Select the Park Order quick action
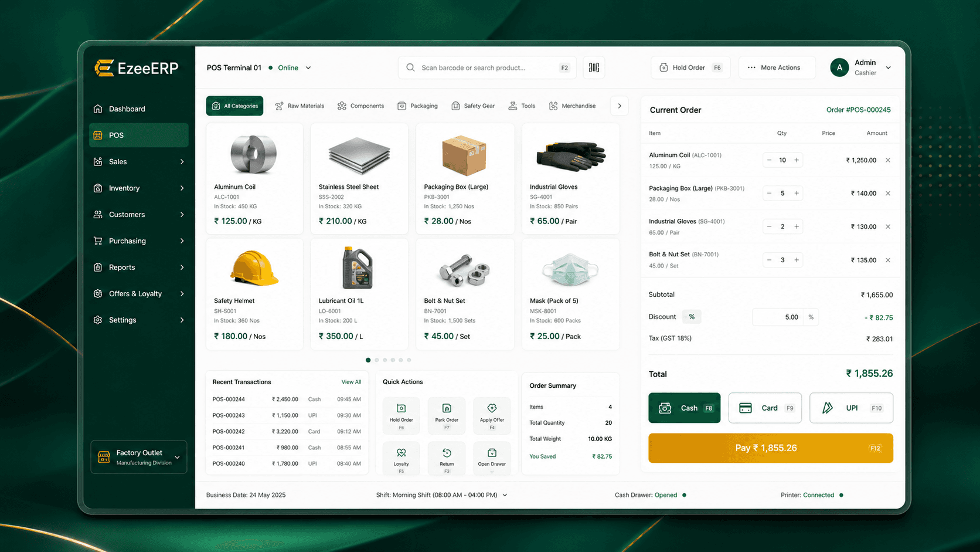This screenshot has width=980, height=552. [447, 415]
